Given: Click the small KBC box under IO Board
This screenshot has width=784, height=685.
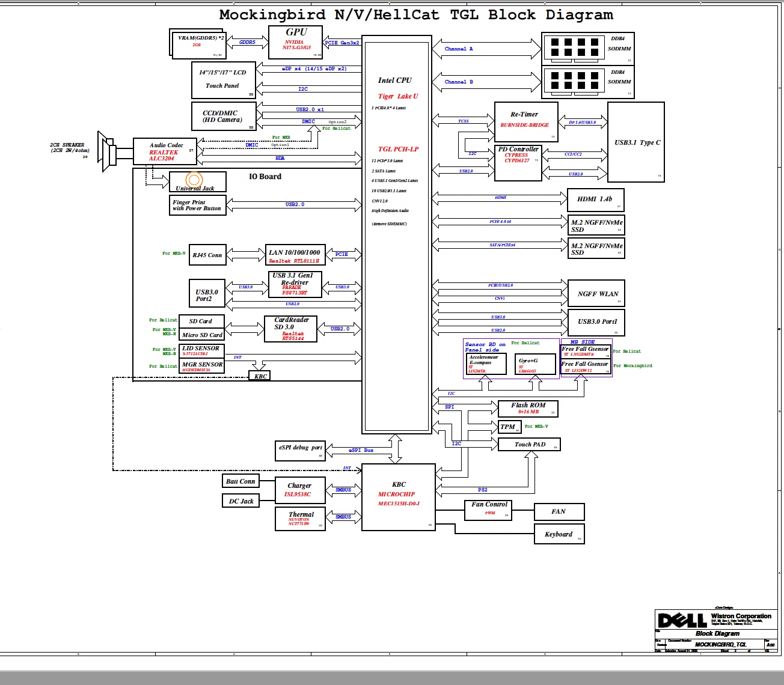Looking at the screenshot, I should (x=260, y=376).
